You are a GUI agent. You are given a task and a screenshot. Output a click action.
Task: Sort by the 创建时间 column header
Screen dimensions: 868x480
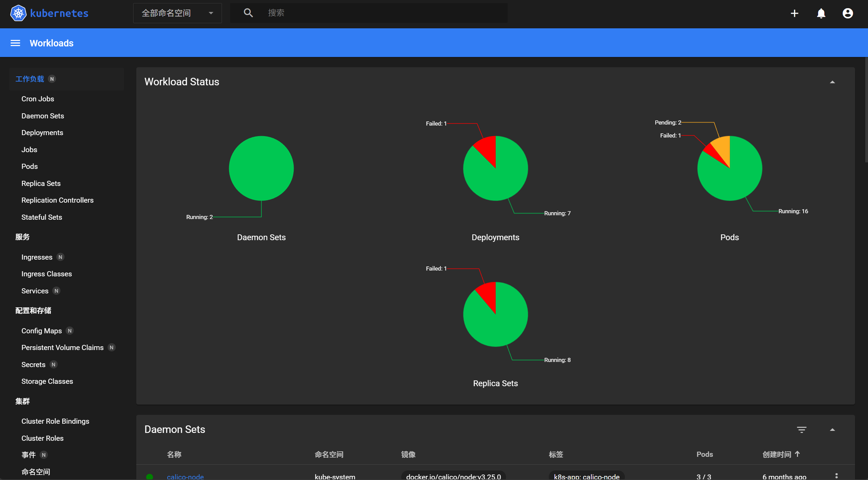777,454
